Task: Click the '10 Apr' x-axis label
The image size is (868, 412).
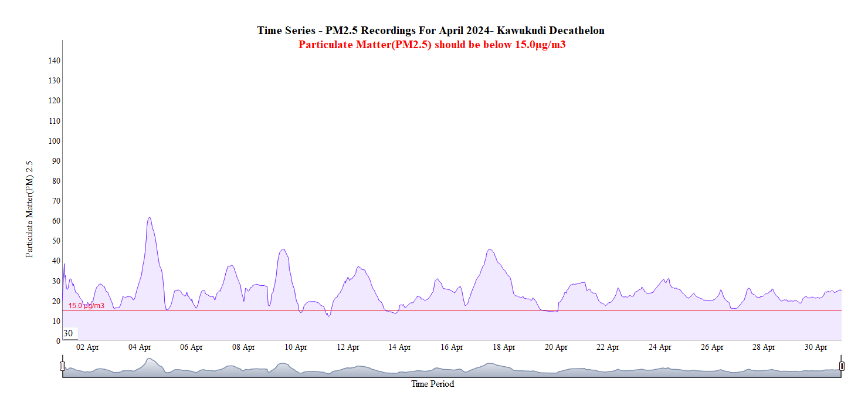Action: pos(296,347)
